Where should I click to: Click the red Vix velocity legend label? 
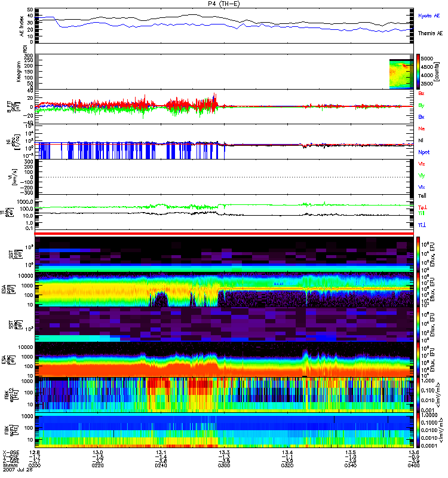point(422,164)
